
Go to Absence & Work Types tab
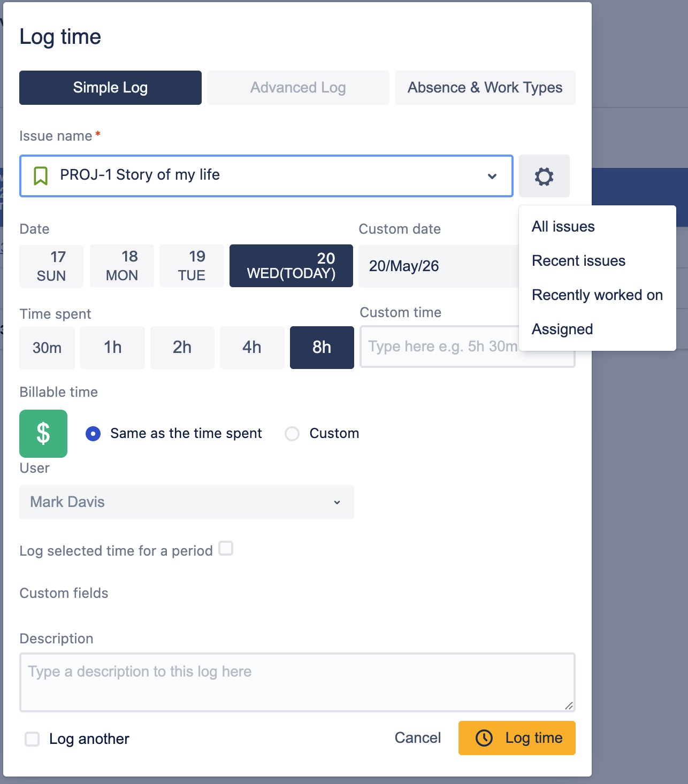[485, 88]
